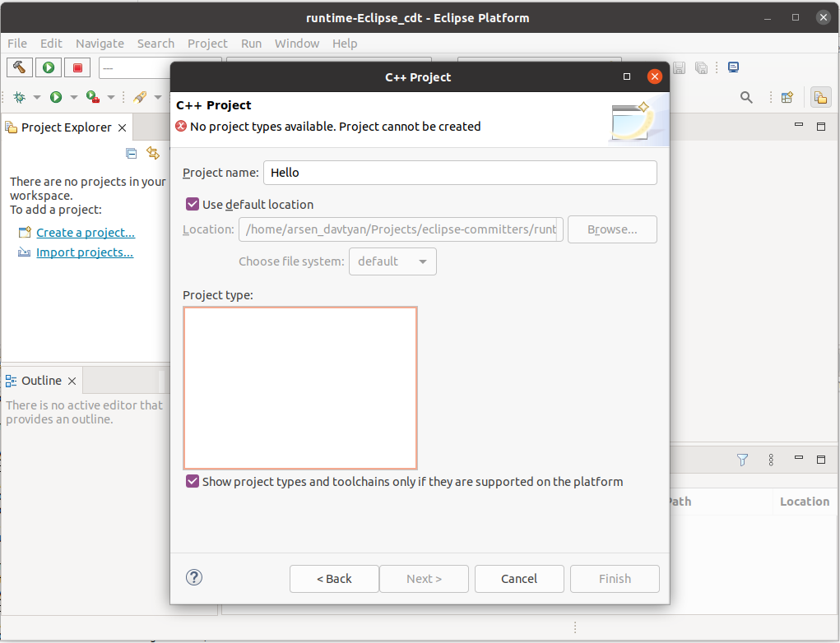Click the Finish button

click(x=615, y=579)
